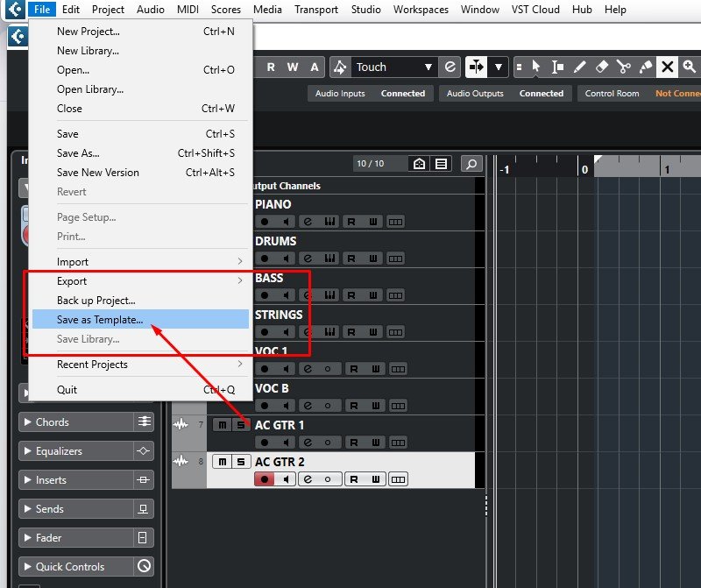Click ruler position at bar 1
The width and height of the screenshot is (701, 588).
(667, 169)
